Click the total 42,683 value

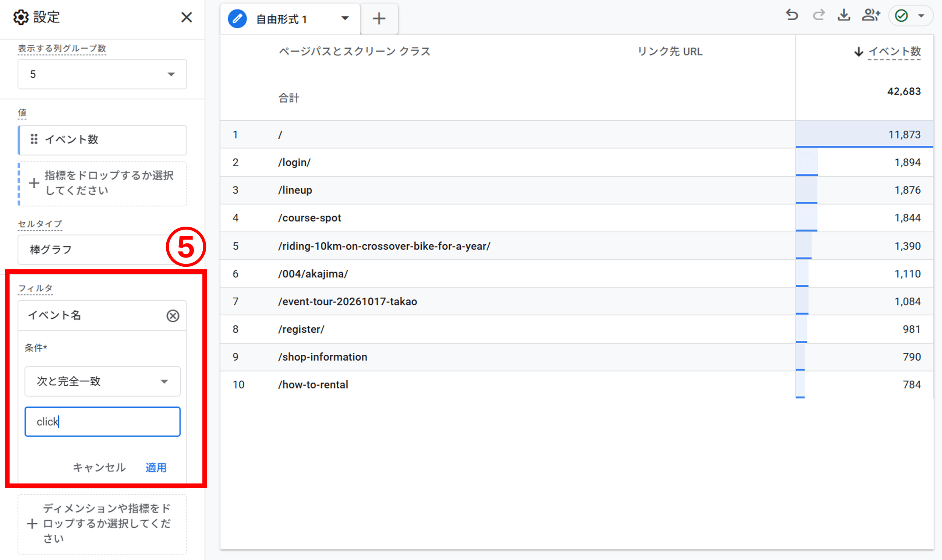point(904,91)
